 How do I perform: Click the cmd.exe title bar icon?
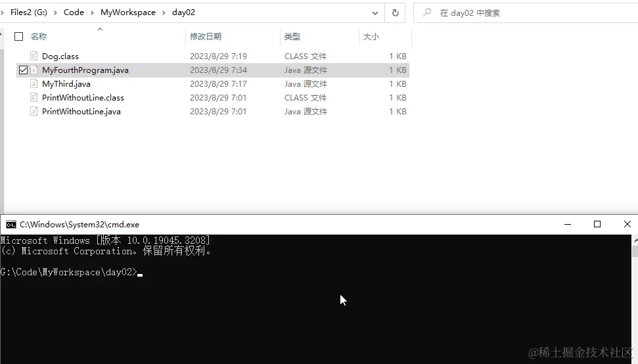coord(11,225)
